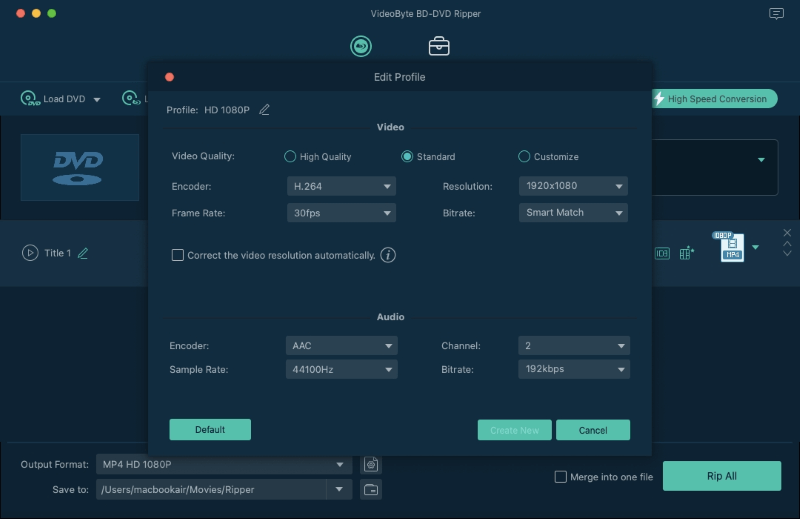Select Customize video quality option
This screenshot has width=800, height=519.
pos(524,156)
